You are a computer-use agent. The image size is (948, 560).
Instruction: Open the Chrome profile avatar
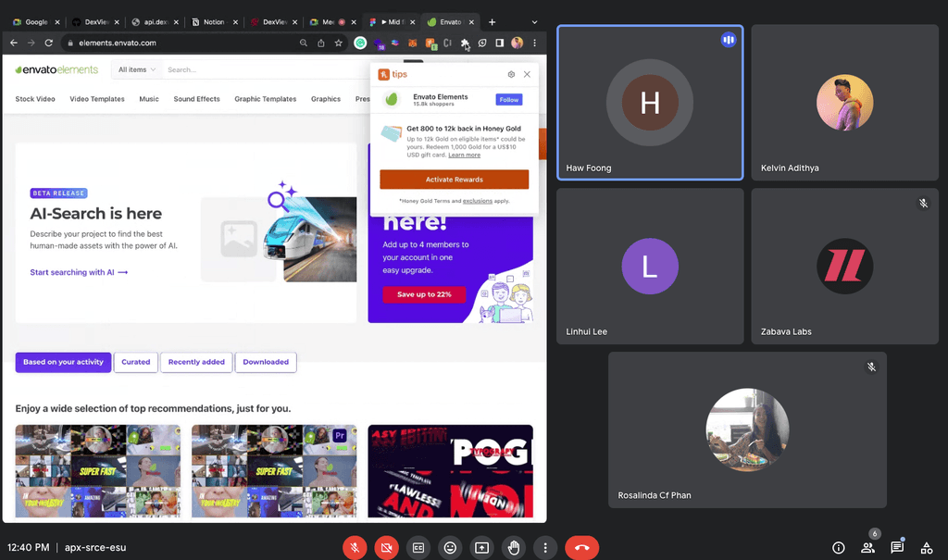(517, 43)
